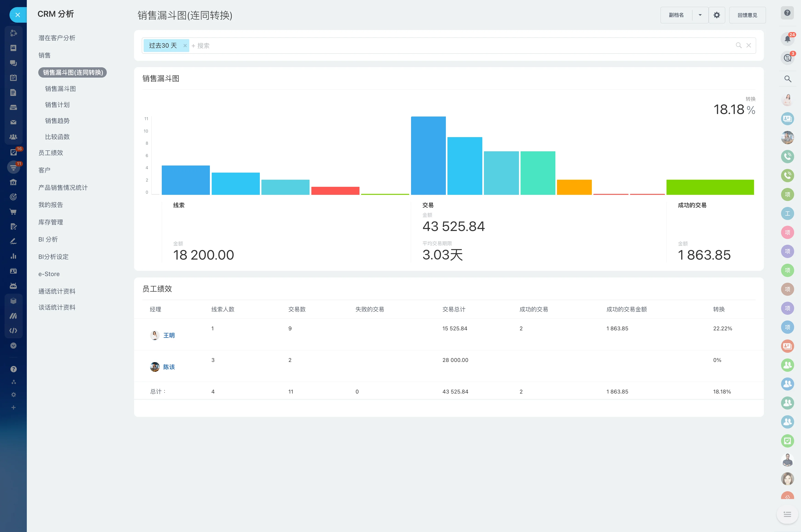Click the help question mark top right

pyautogui.click(x=787, y=13)
